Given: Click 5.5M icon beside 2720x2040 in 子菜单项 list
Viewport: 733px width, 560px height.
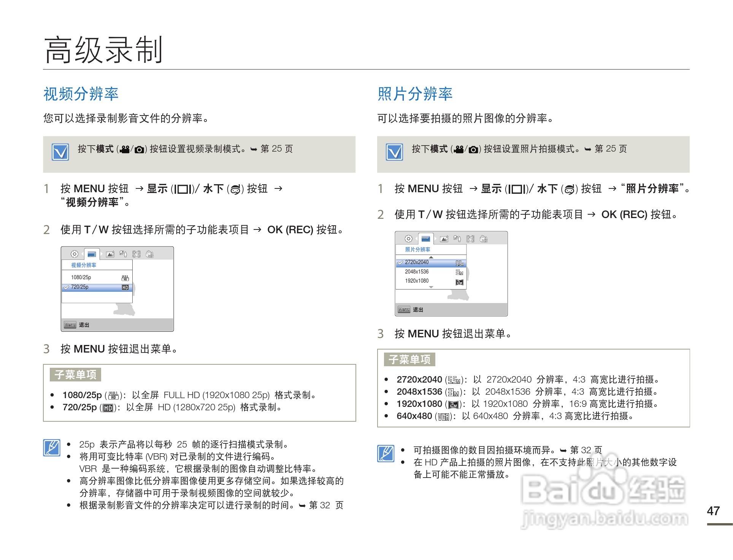Looking at the screenshot, I should (x=454, y=380).
